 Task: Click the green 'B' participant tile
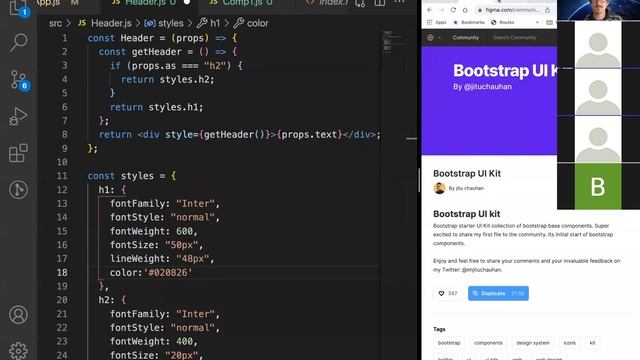598,187
